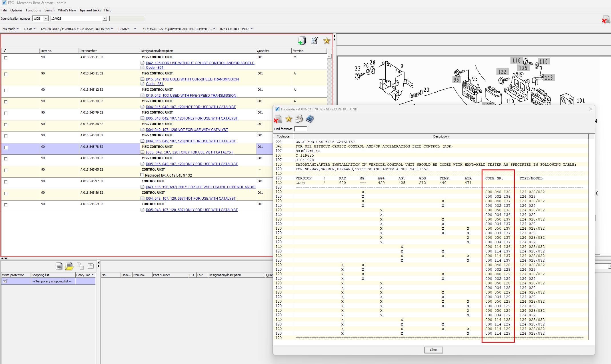Click the parts list scrollbar up arrow
The image size is (611, 364).
[329, 56]
